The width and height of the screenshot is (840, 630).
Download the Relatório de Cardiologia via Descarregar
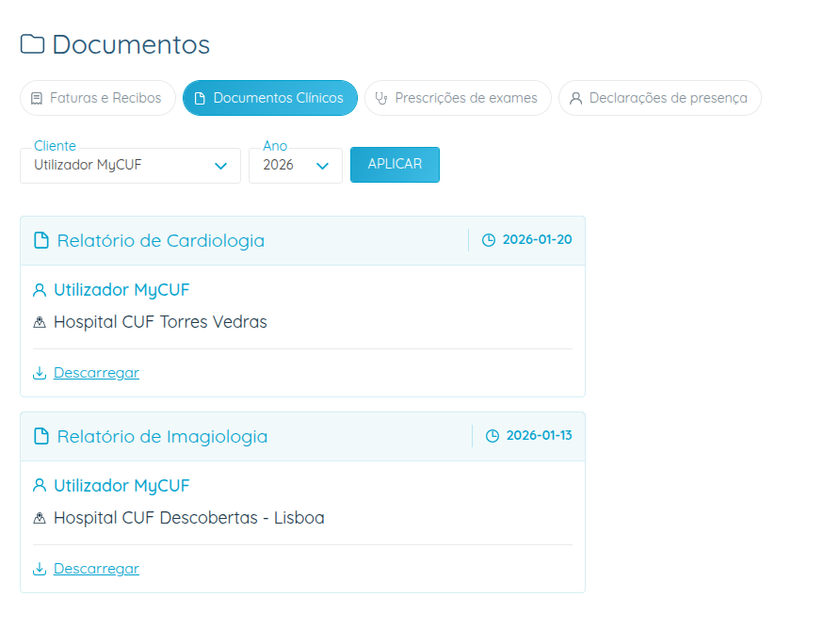click(96, 373)
